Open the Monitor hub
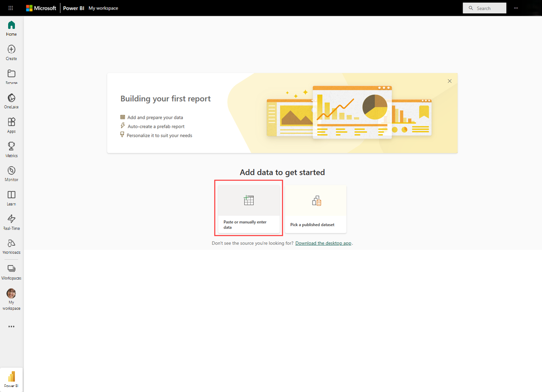This screenshot has height=392, width=542. tap(11, 173)
